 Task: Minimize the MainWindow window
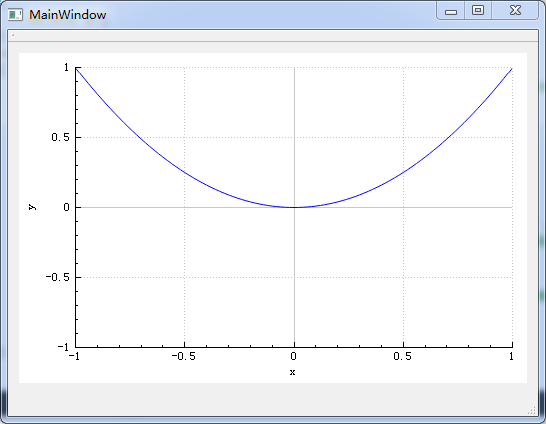click(451, 11)
